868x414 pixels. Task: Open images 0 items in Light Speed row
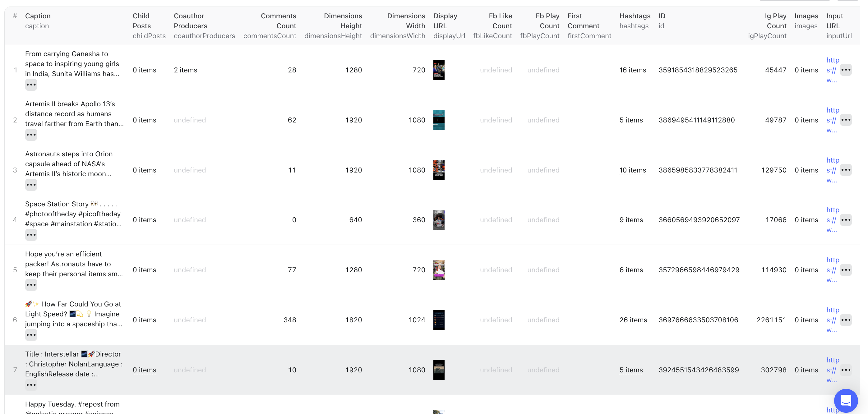click(x=806, y=320)
